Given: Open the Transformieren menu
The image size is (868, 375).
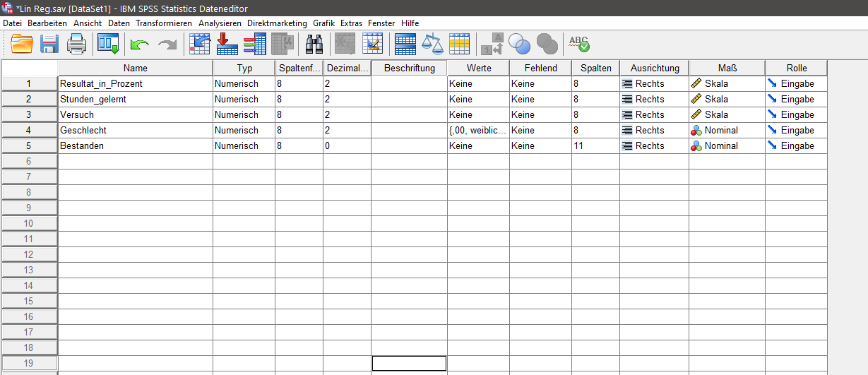Looking at the screenshot, I should pos(164,23).
